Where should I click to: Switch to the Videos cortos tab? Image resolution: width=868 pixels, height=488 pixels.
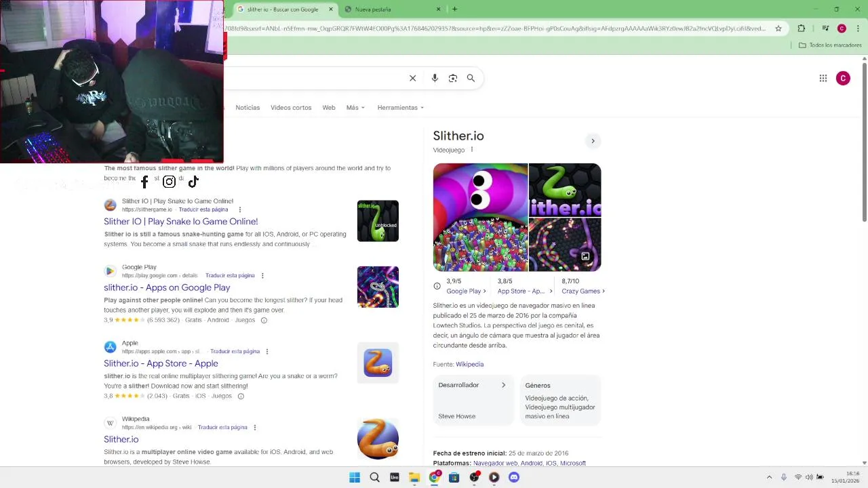[x=291, y=107]
